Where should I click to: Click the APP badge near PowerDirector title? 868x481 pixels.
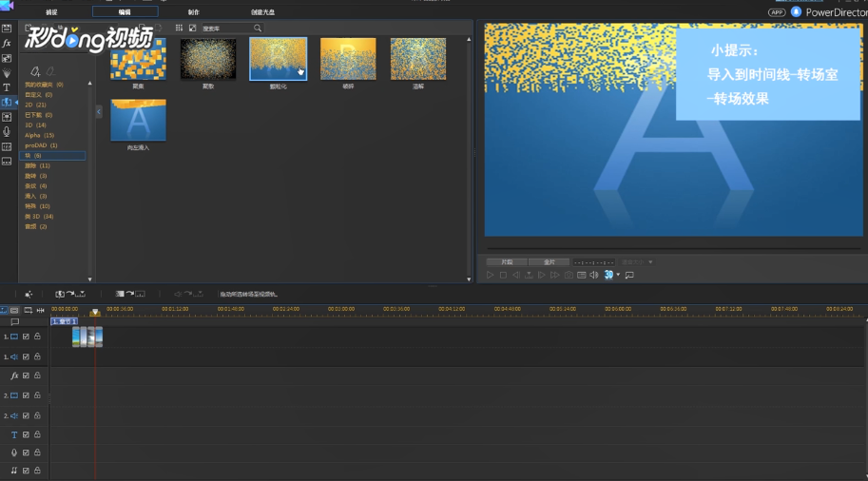777,12
